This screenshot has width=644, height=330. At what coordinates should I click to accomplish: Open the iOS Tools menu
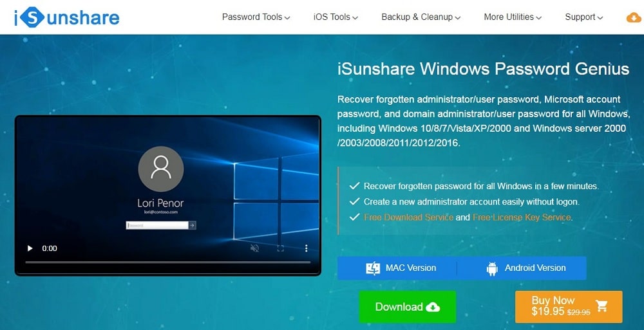(336, 17)
